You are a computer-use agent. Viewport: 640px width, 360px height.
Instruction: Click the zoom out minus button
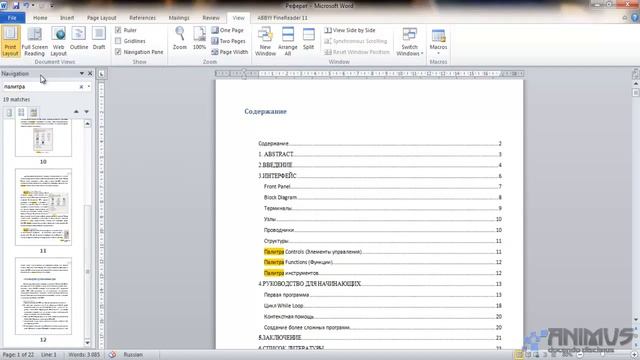tap(580, 355)
